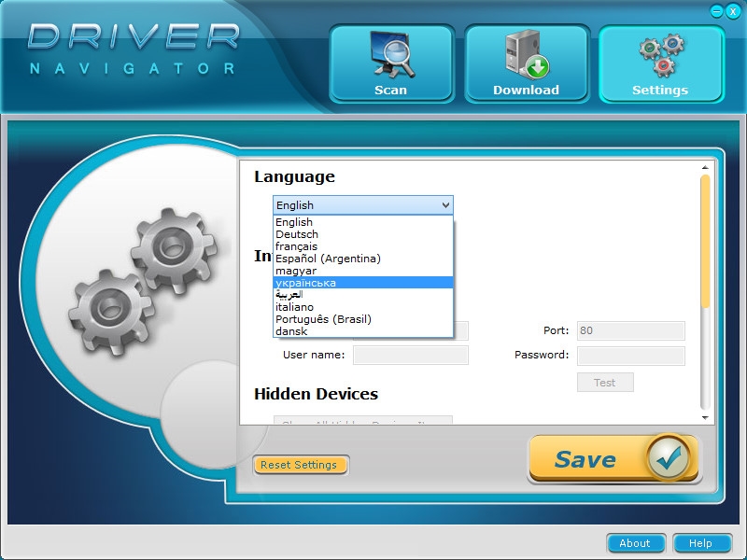Click the Language heading
747x560 pixels.
point(294,177)
